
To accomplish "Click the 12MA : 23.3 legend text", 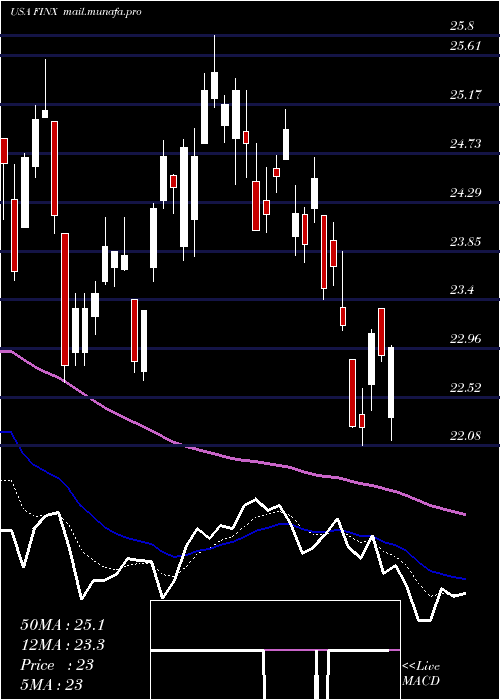I will click(x=64, y=645).
